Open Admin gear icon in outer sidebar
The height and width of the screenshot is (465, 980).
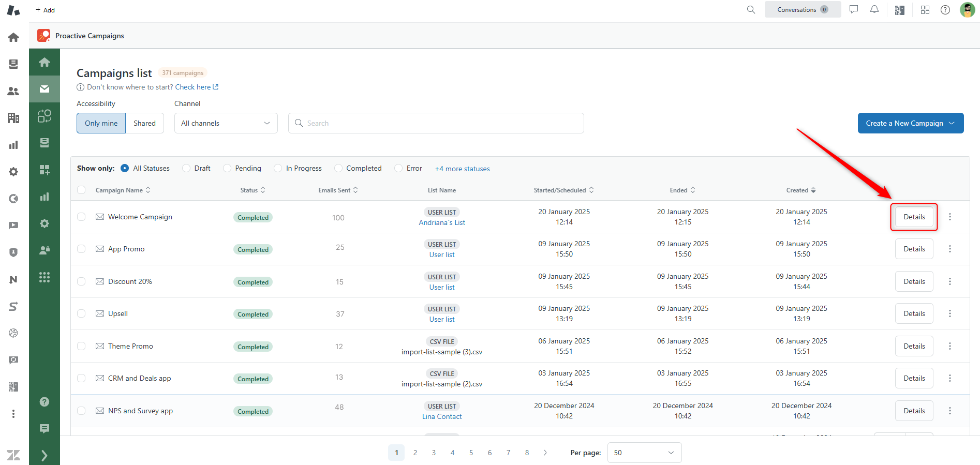(x=13, y=172)
